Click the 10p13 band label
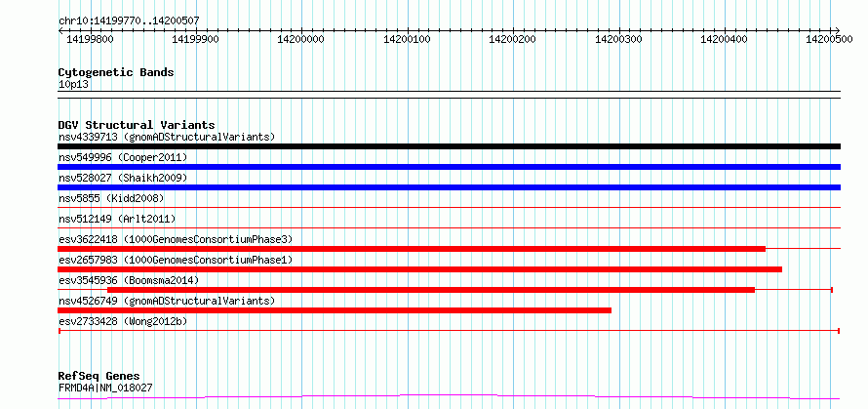The height and width of the screenshot is (409, 868). (73, 85)
